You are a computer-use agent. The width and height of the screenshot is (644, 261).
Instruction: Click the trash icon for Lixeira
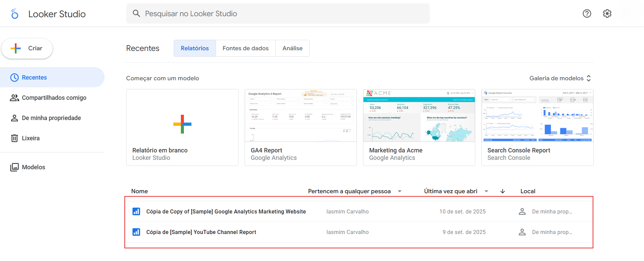pyautogui.click(x=15, y=138)
